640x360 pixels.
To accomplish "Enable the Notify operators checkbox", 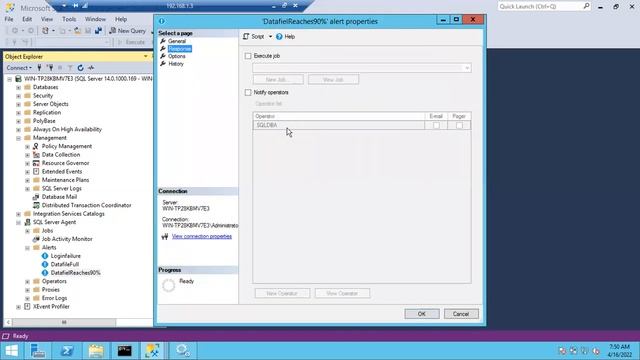I will point(248,93).
